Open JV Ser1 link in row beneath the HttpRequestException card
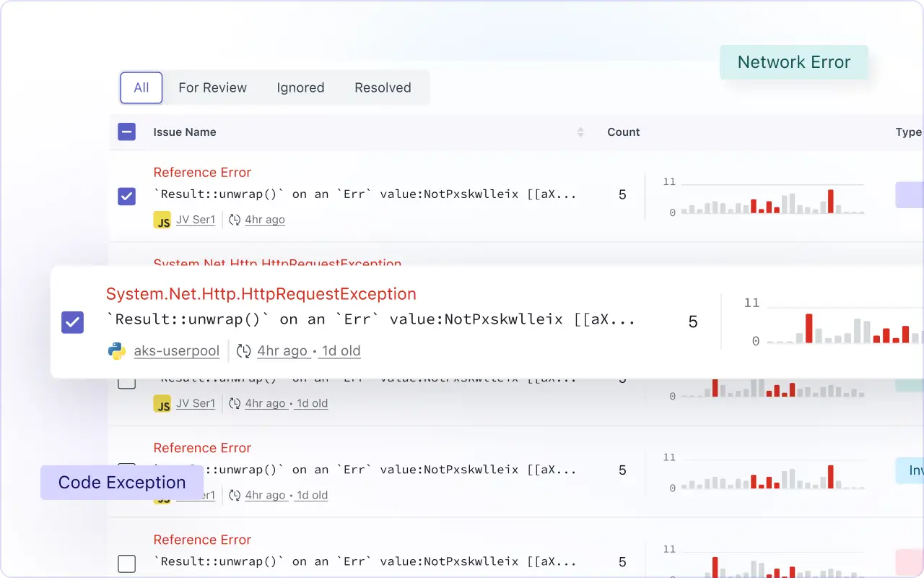Screen dimensions: 924x578 point(196,403)
